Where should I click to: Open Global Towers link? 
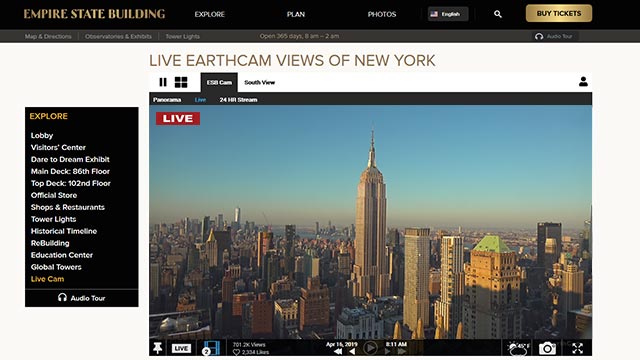[56, 267]
